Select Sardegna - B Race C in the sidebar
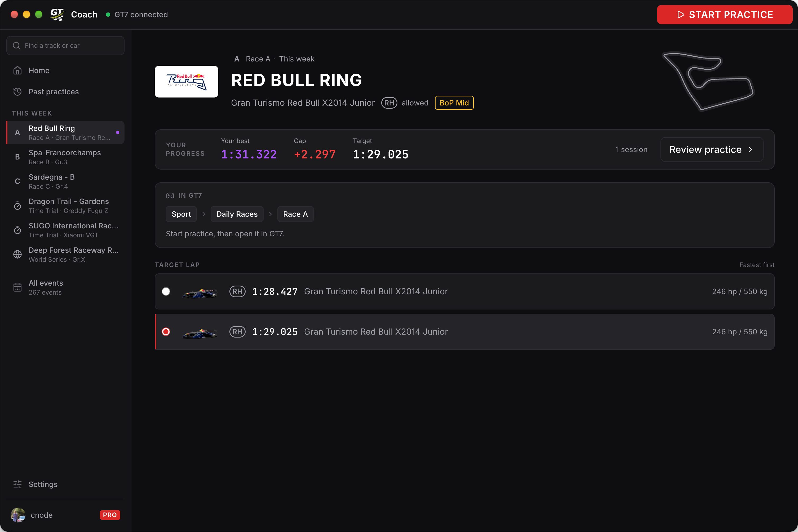 (65, 181)
